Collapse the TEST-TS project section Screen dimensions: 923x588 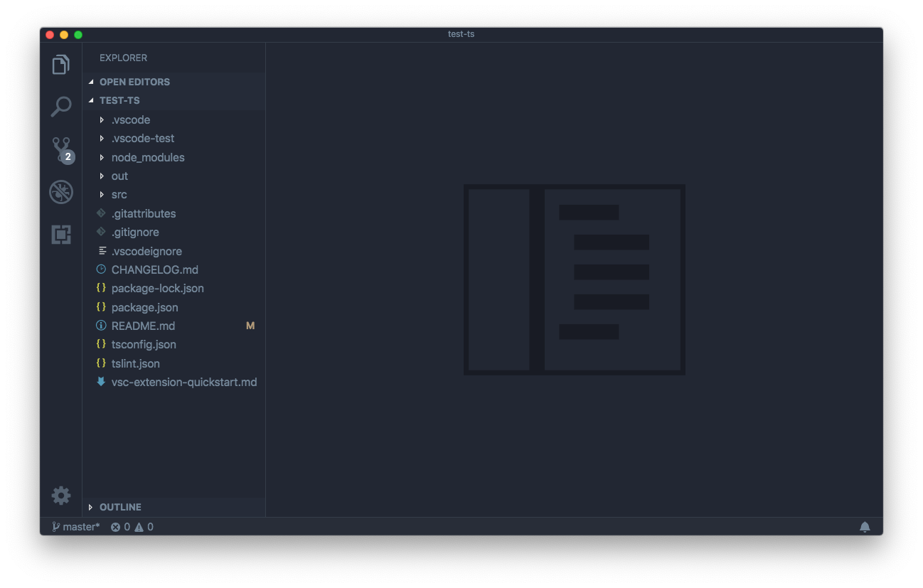pos(174,100)
